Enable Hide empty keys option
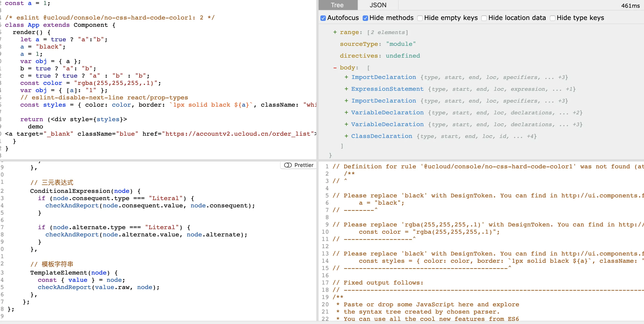The image size is (644, 324). coord(420,18)
